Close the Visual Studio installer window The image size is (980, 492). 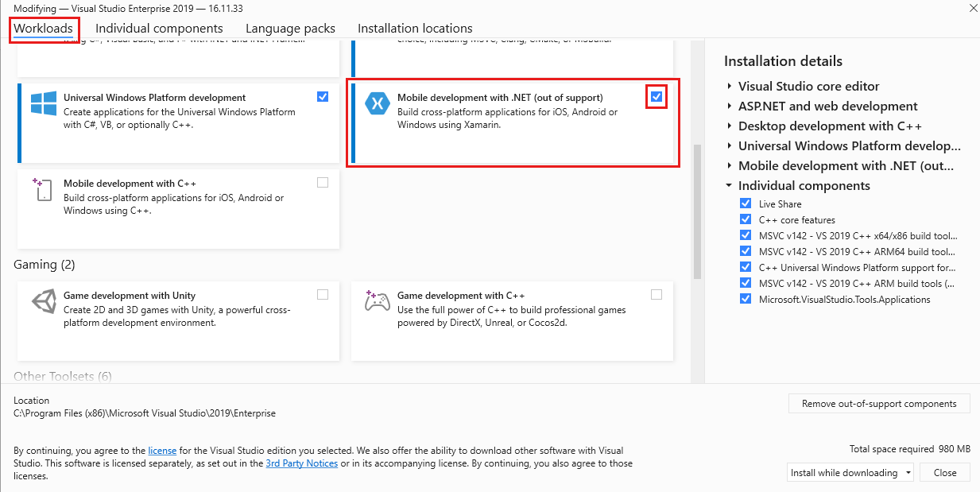coord(973,8)
